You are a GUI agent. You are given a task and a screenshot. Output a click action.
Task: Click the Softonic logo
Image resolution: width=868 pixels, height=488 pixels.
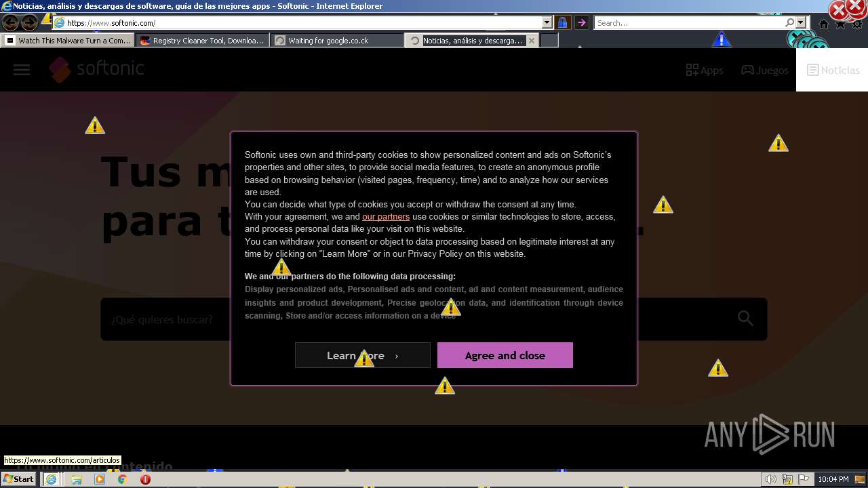pos(96,69)
